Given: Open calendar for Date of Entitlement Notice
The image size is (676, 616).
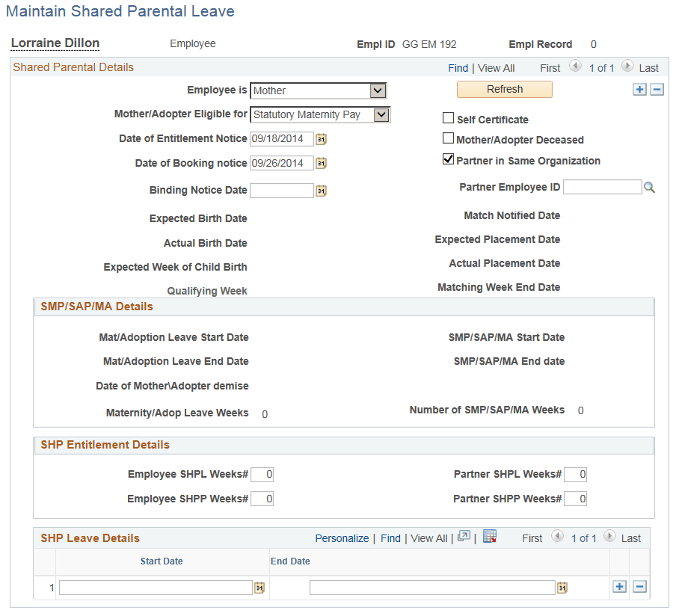Looking at the screenshot, I should [321, 139].
